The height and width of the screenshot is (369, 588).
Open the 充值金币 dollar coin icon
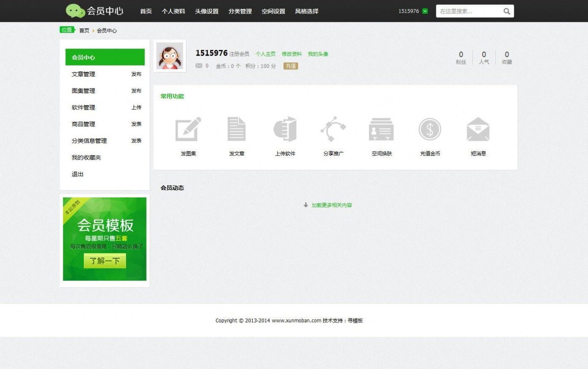point(430,129)
